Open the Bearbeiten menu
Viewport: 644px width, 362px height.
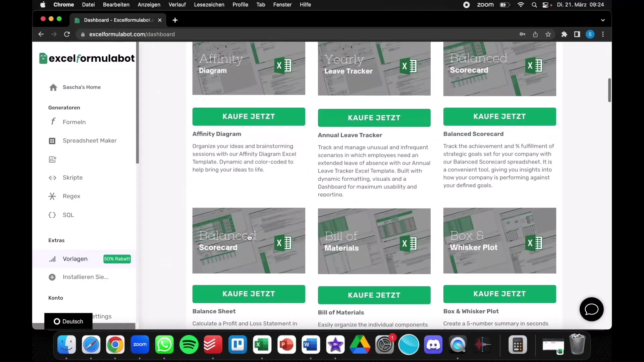coord(116,5)
